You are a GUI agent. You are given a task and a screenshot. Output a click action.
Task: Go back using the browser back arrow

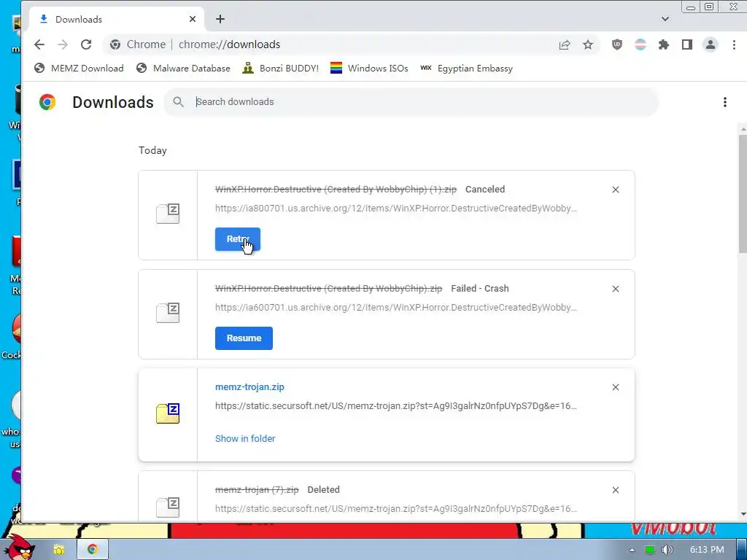pyautogui.click(x=39, y=44)
